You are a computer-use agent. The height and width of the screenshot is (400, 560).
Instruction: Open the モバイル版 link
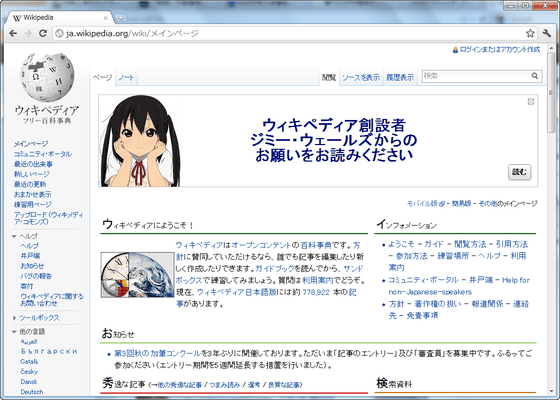[422, 203]
